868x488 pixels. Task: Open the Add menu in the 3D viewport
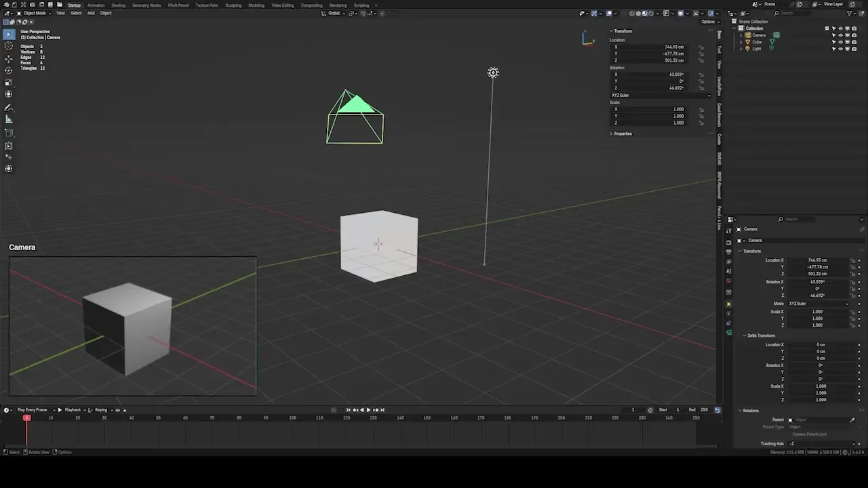(x=91, y=13)
